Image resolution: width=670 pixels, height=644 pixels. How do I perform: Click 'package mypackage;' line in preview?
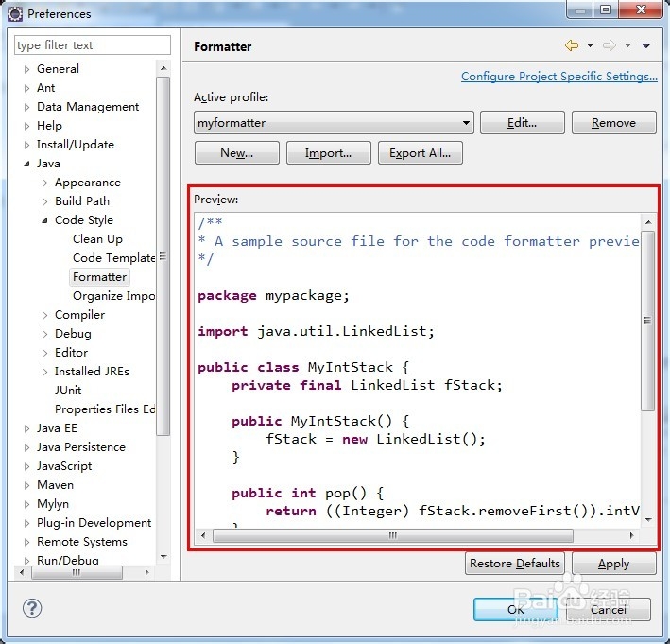(x=273, y=295)
